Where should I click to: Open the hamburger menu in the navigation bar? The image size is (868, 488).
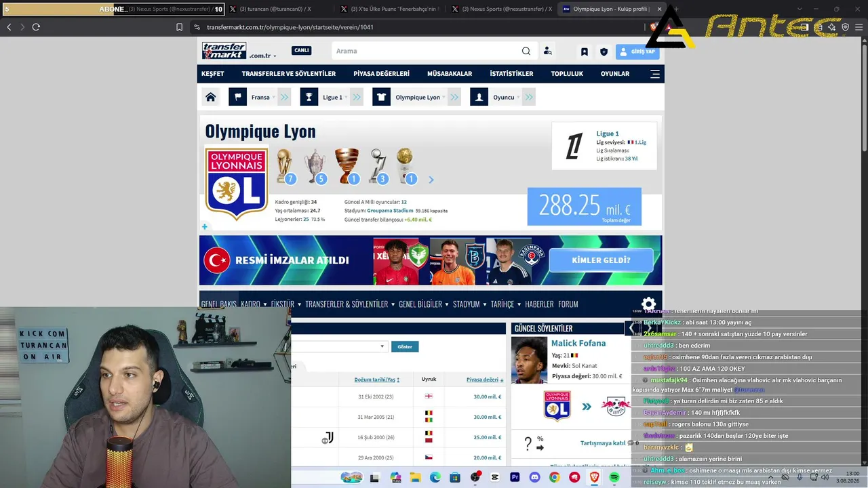click(x=655, y=74)
